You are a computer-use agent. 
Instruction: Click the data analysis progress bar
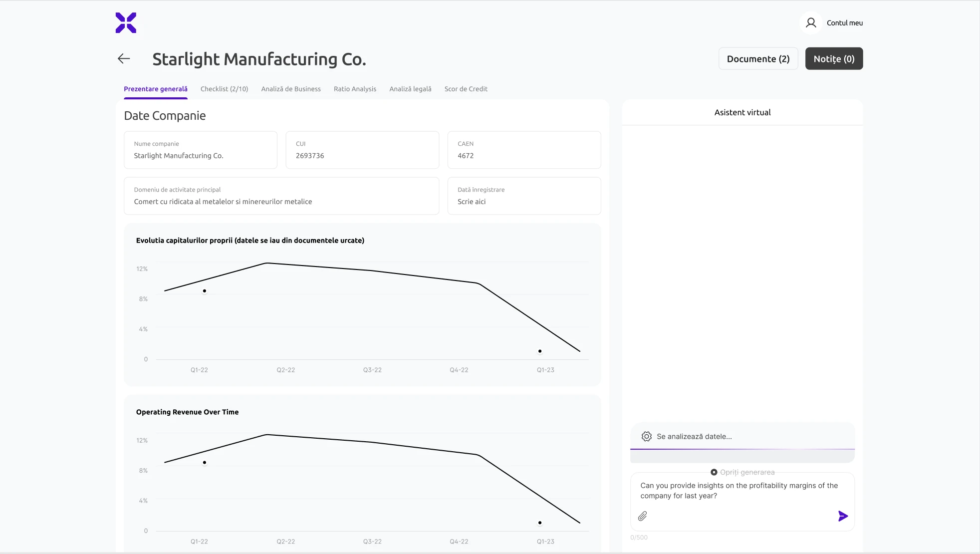tap(742, 450)
